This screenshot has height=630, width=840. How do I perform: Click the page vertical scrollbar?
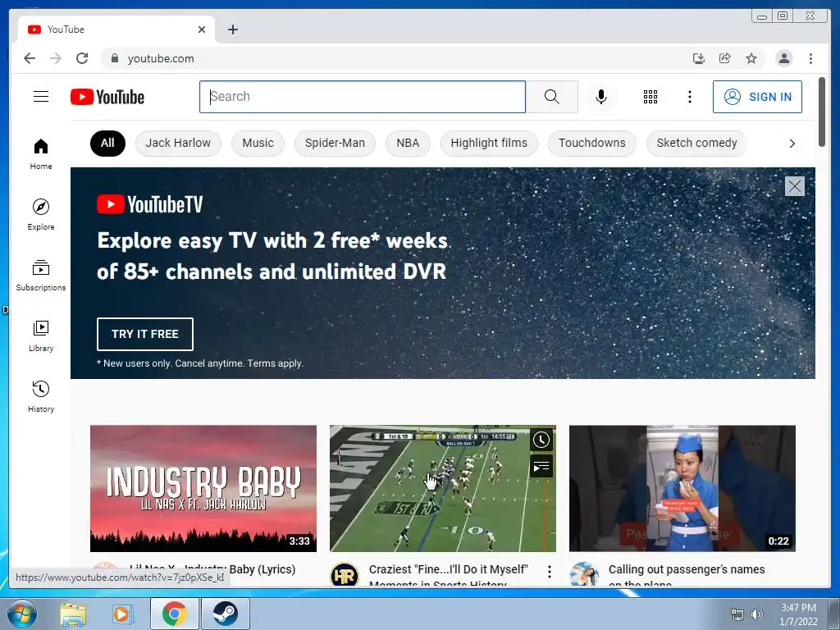coord(822,112)
